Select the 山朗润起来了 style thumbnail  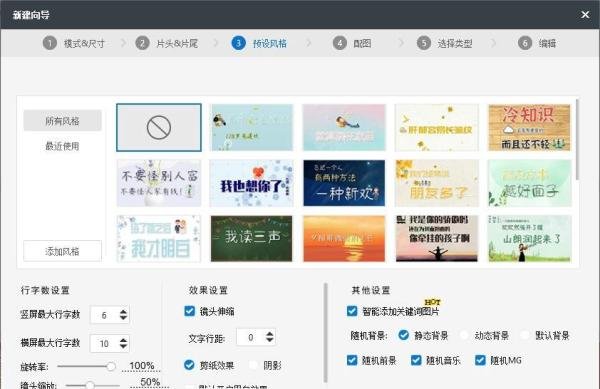[x=529, y=239]
